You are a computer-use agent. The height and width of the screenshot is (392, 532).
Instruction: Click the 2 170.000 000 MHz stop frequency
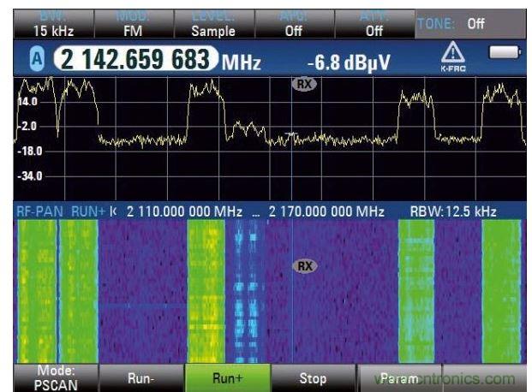coord(326,211)
